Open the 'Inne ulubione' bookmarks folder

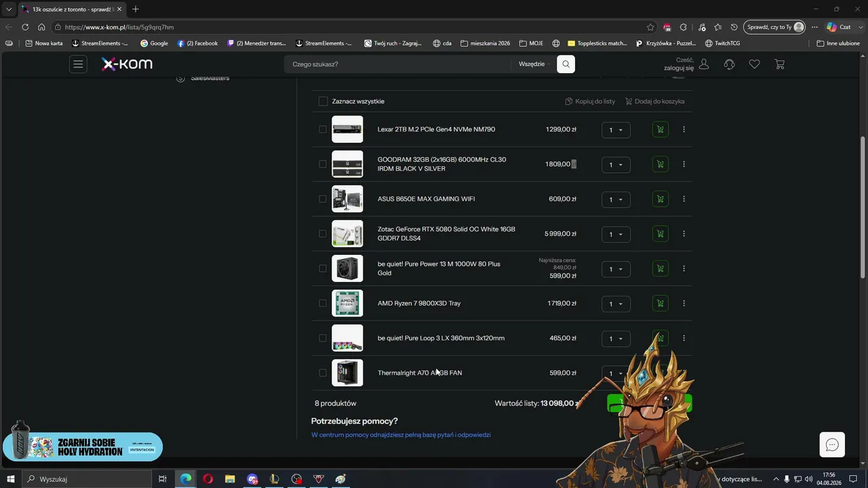pos(838,43)
